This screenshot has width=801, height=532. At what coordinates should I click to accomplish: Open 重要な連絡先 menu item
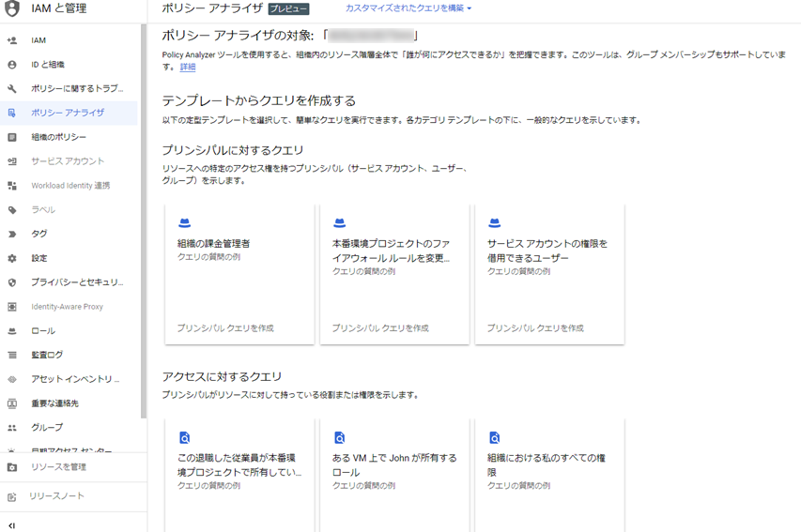click(69, 403)
